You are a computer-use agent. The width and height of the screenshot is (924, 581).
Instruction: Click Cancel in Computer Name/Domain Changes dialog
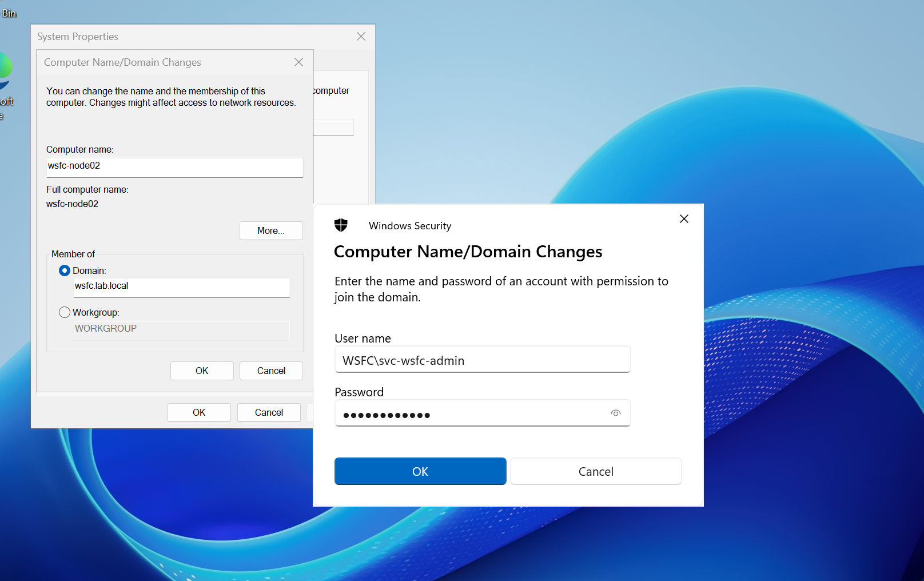pos(271,371)
